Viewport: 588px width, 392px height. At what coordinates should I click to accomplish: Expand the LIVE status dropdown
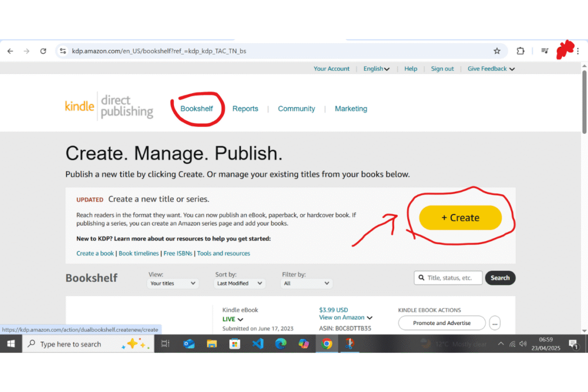[x=233, y=319]
